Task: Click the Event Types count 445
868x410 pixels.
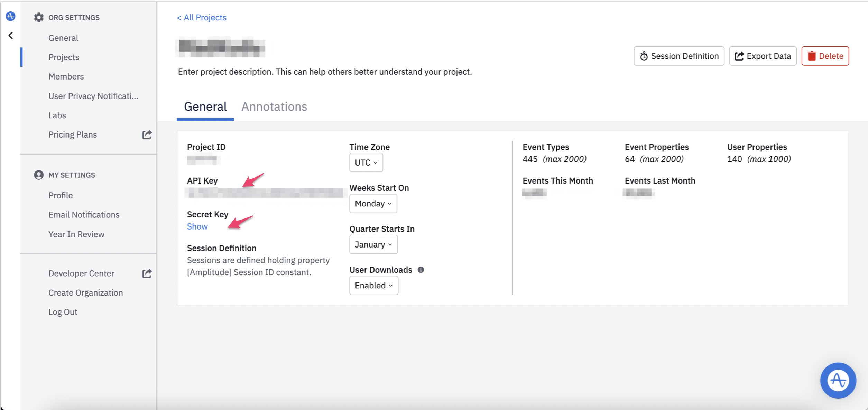Action: click(x=530, y=159)
